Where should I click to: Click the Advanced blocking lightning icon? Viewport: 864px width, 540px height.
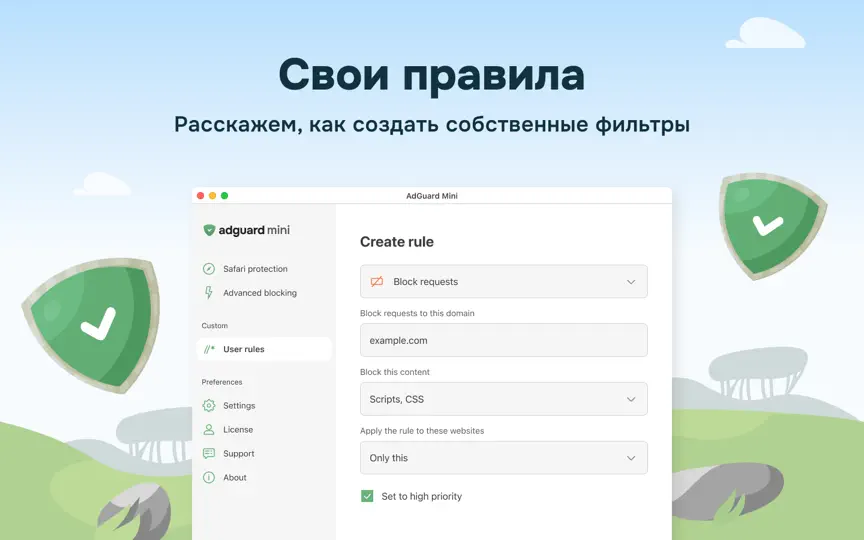point(208,293)
